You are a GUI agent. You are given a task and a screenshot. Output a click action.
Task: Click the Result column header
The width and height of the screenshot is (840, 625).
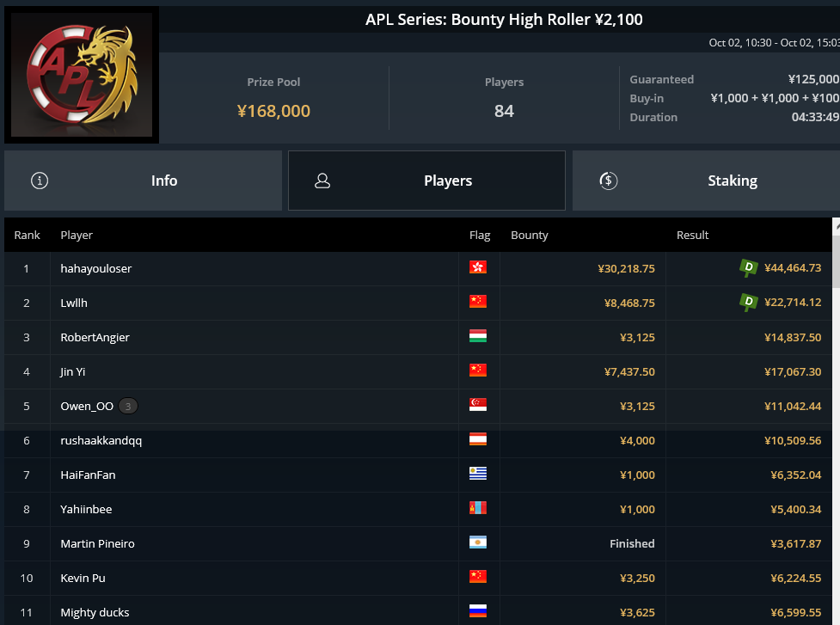coord(692,235)
